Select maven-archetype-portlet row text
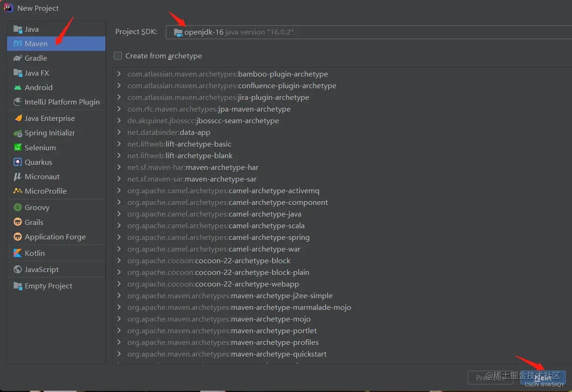 tap(222, 330)
